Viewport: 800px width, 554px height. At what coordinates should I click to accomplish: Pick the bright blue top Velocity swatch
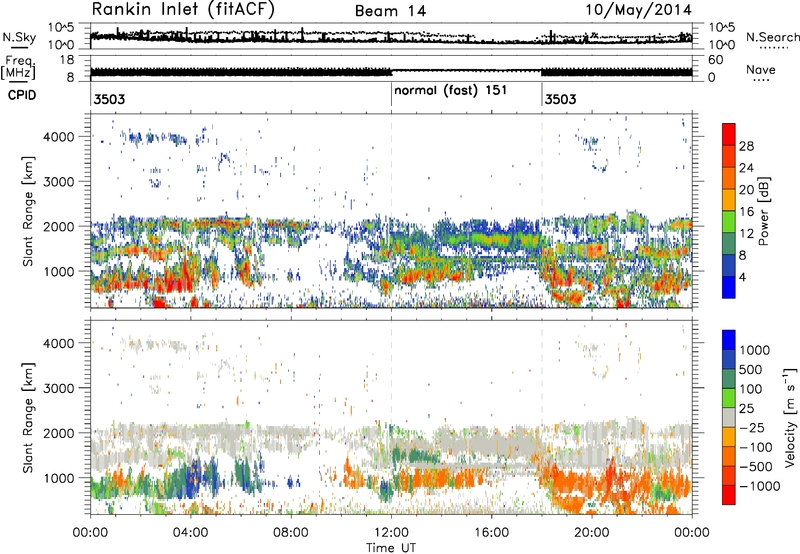click(x=729, y=340)
